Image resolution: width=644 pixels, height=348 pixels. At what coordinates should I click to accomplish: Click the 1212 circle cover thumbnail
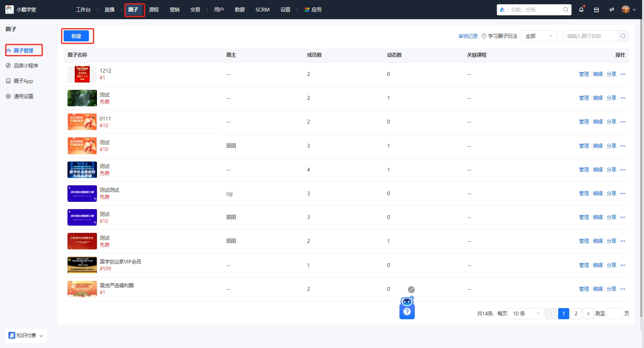tap(82, 74)
